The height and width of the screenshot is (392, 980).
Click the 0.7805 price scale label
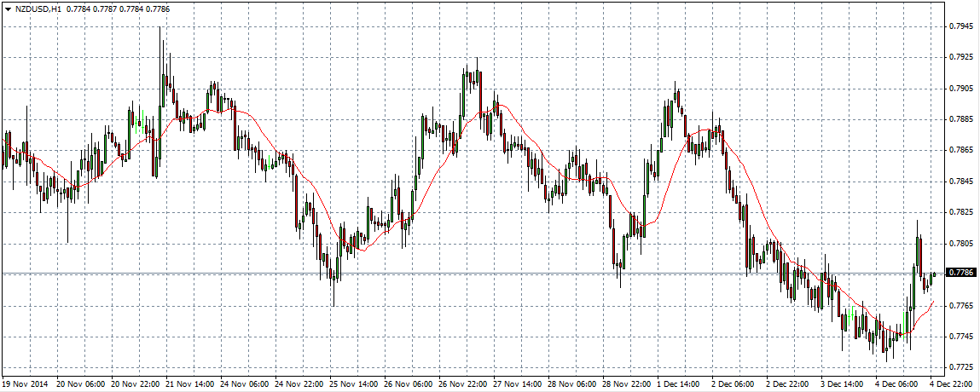[x=960, y=244]
